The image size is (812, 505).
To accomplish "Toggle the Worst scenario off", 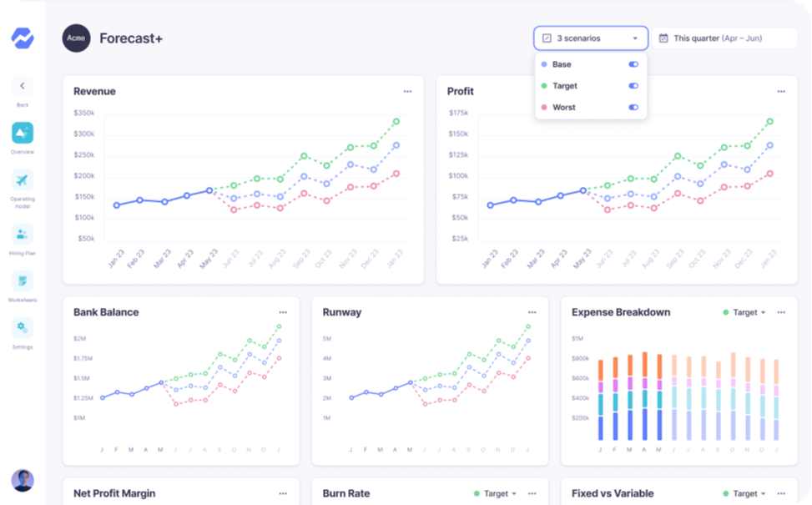I will pyautogui.click(x=633, y=107).
